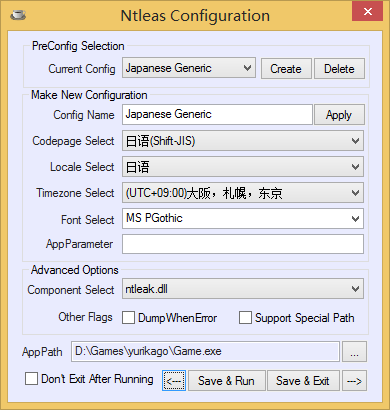
Task: Expand the Locale Select dropdown
Action: (x=243, y=167)
